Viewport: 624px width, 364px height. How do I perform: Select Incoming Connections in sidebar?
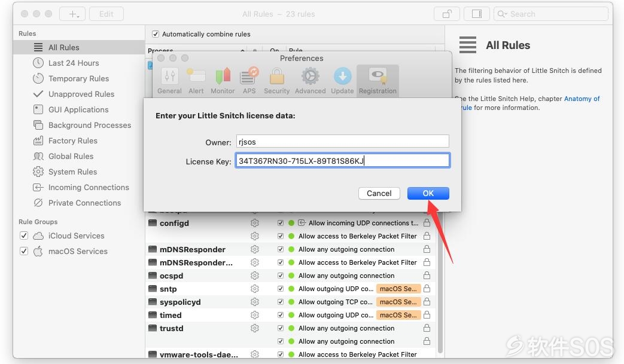pos(79,186)
